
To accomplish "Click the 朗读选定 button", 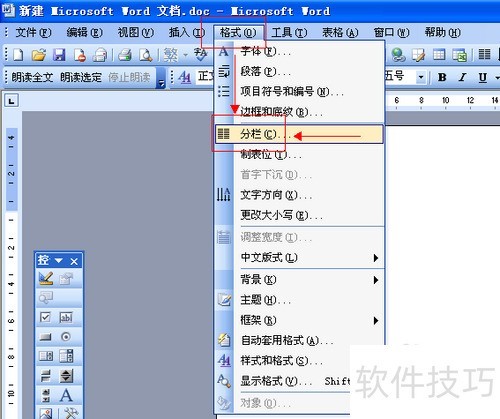I will tap(81, 77).
